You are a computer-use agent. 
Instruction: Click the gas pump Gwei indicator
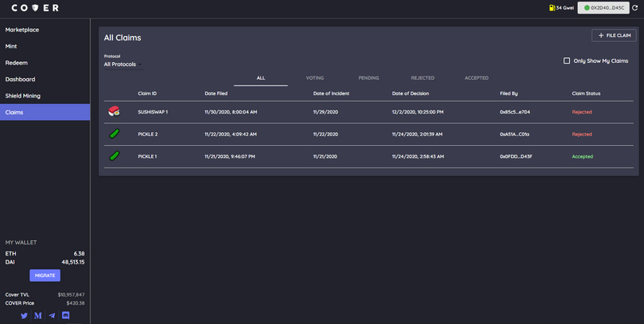tap(561, 8)
